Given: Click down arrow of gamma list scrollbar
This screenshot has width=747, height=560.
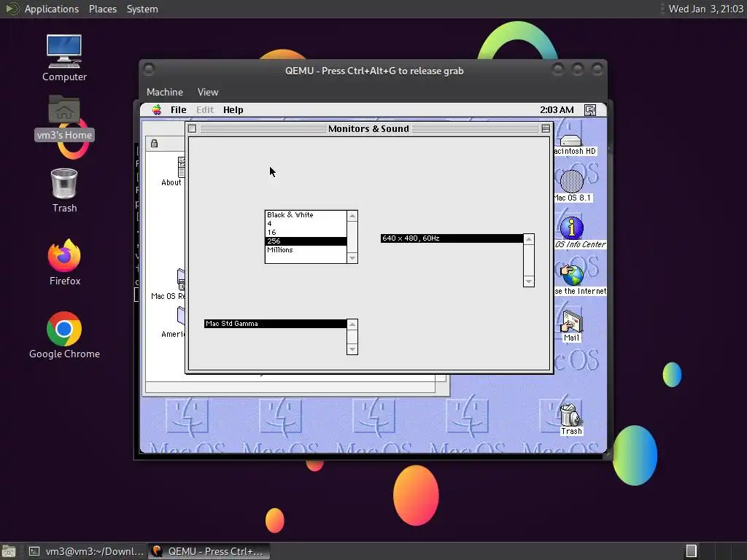Looking at the screenshot, I should [352, 349].
